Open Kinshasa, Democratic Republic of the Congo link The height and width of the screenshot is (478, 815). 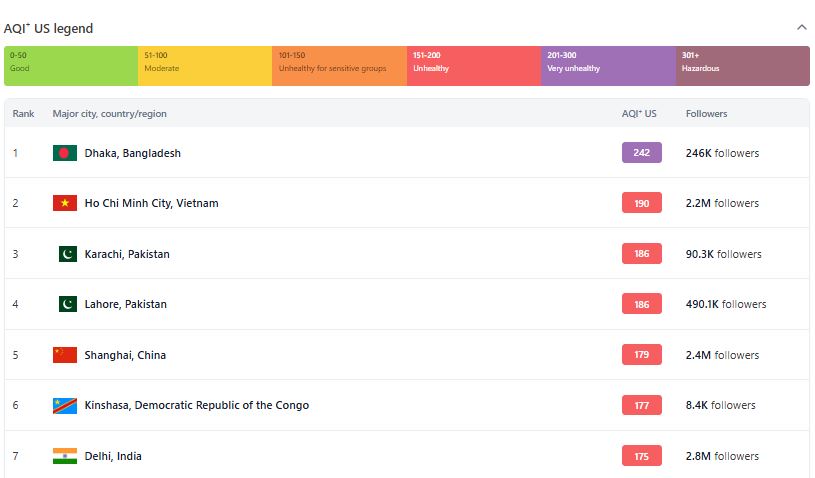point(196,405)
